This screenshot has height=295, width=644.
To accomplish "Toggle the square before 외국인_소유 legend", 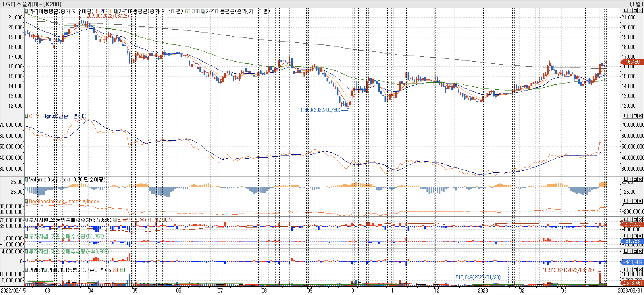I will pos(115,220).
